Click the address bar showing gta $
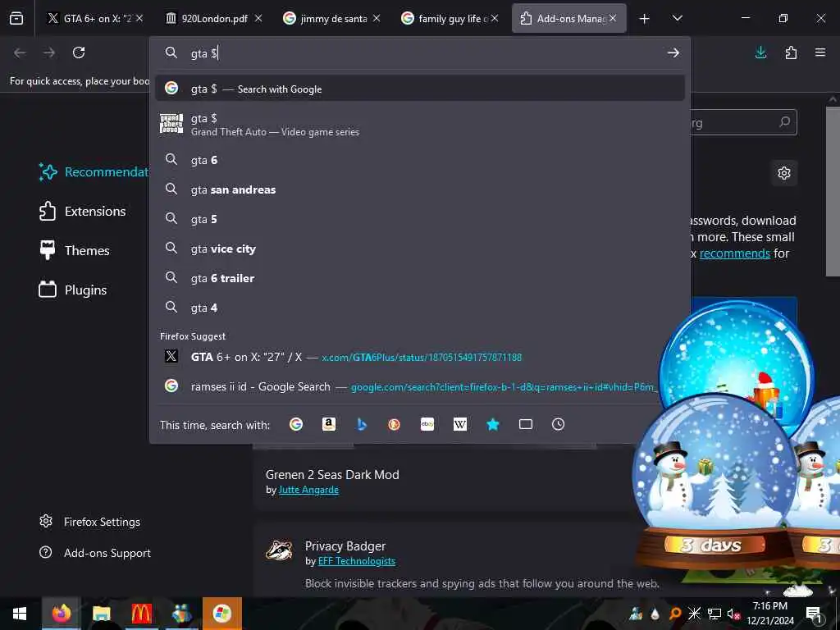 (420, 53)
